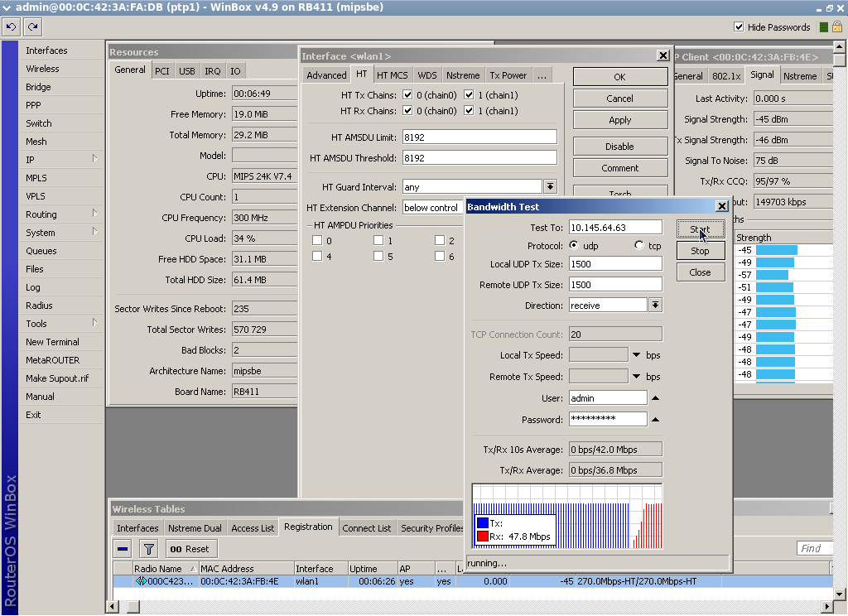
Task: Switch to the HT MCS tab
Action: pos(392,75)
